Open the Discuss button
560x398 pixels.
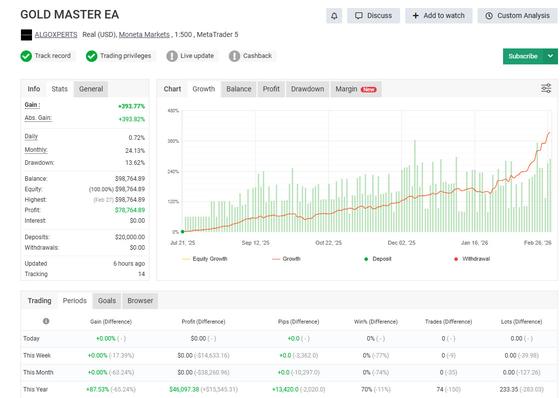click(373, 16)
